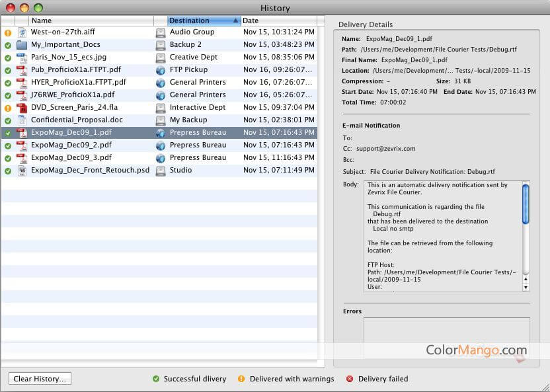550x392 pixels.
Task: Click the disk icon next to Studio destination
Action: tap(160, 171)
